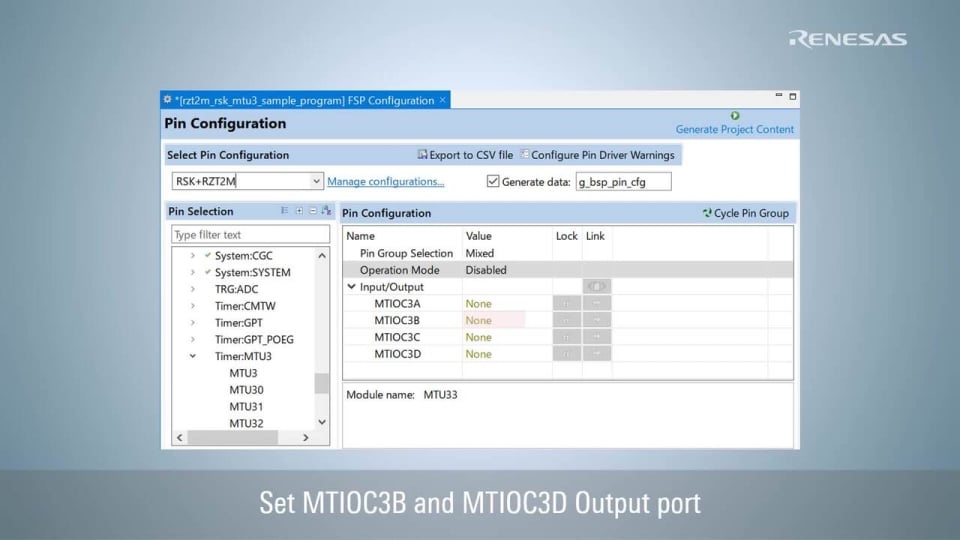Select the MTU3 child tree item
The width and height of the screenshot is (960, 540).
point(243,373)
